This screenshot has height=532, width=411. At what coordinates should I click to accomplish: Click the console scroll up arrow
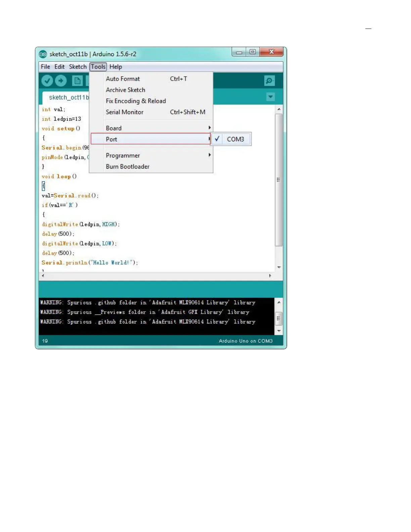(279, 302)
